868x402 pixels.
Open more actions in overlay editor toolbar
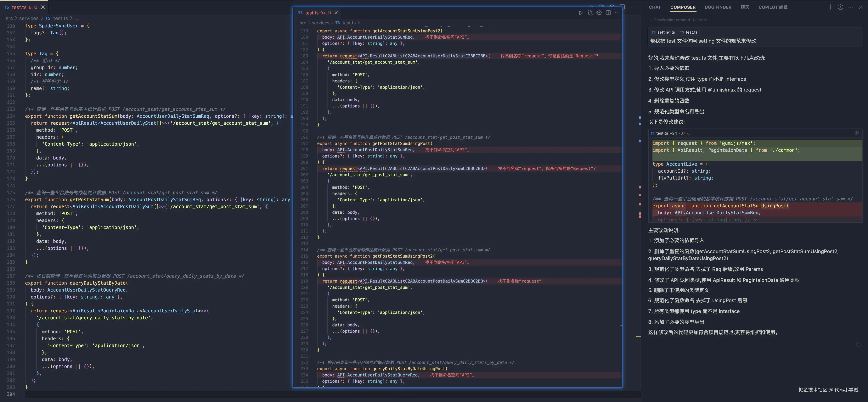(x=617, y=13)
